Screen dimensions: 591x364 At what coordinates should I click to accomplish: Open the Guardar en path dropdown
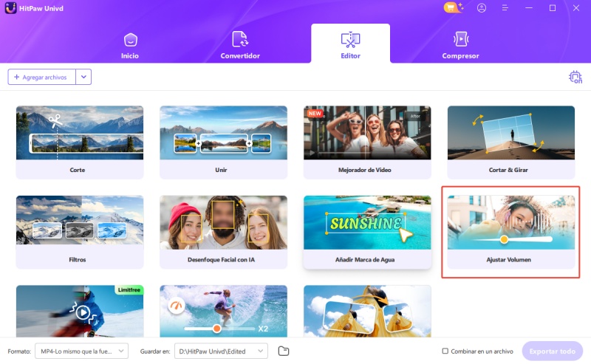coord(221,351)
